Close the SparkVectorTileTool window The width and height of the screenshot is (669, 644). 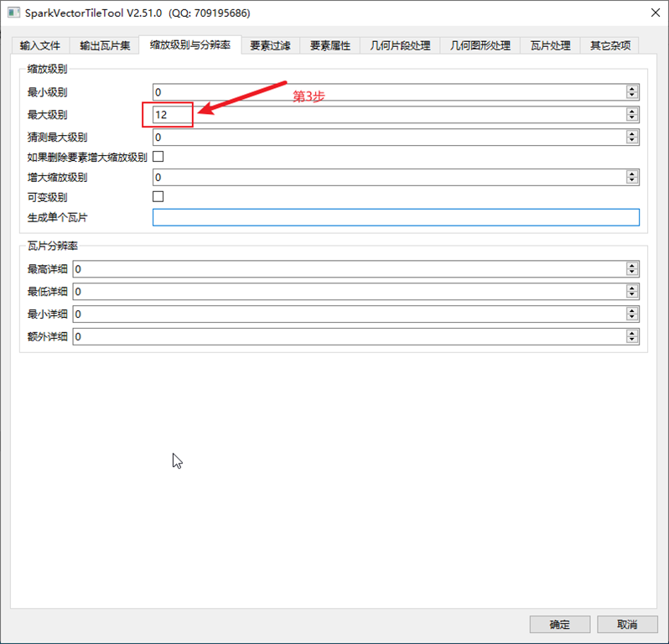tap(656, 13)
